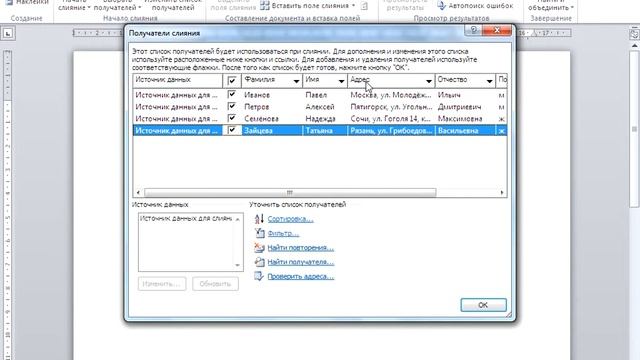
Task: Click the Filter (Фильтр) funnel icon
Action: tap(260, 233)
